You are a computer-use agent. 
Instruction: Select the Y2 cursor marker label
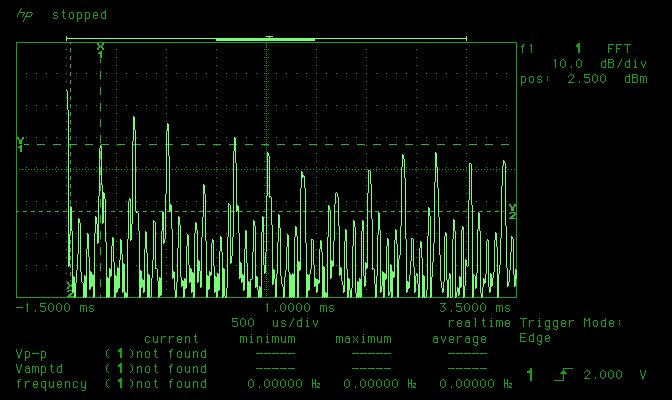coord(512,212)
